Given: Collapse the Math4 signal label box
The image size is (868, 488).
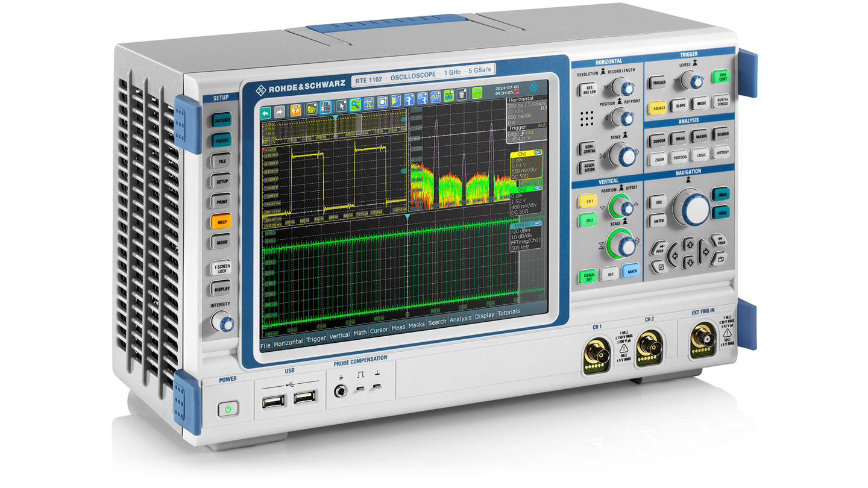Looking at the screenshot, I should click(x=537, y=224).
